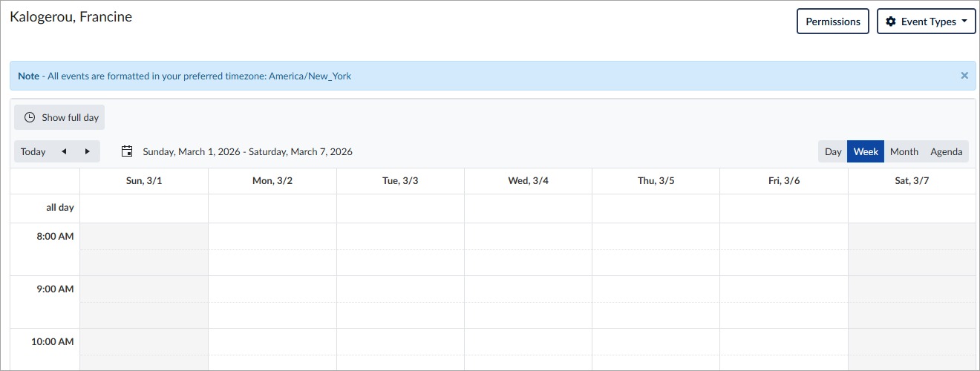Dismiss the timezone note banner
The width and height of the screenshot is (980, 371).
[964, 76]
